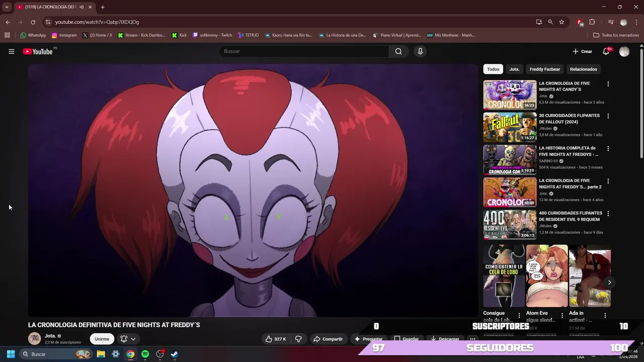Open subscription notification bell dropdown

tap(128, 339)
